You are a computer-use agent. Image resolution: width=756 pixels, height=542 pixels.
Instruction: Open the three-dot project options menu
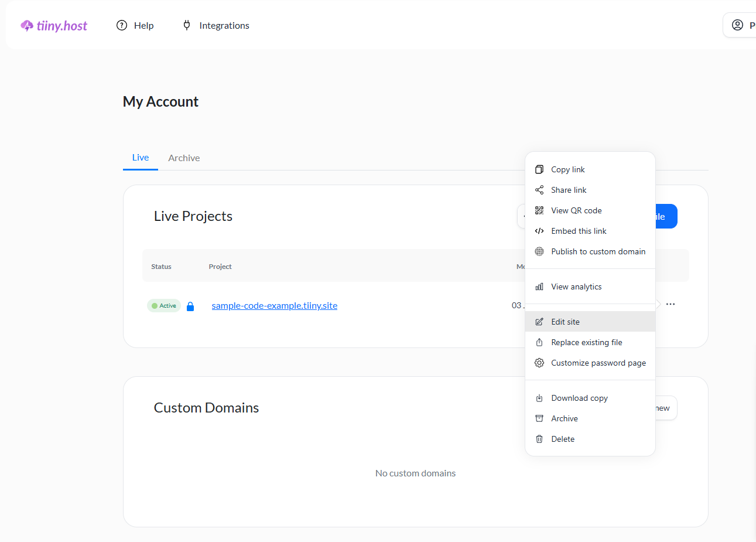coord(671,304)
